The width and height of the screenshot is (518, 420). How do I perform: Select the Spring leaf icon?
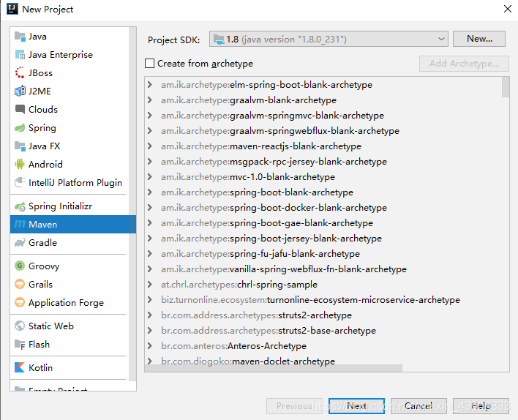(20, 128)
